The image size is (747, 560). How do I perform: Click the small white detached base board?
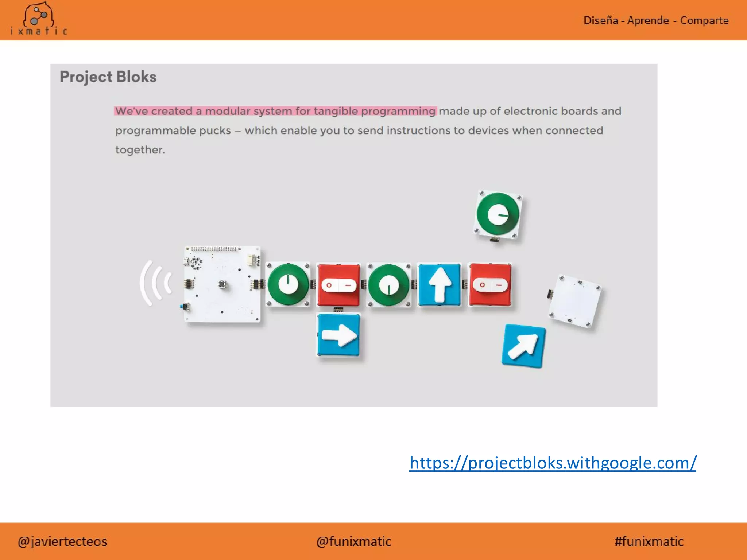pos(575,301)
